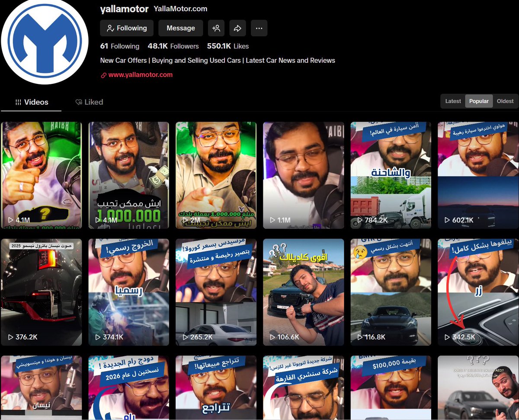This screenshot has width=519, height=420.
Task: View the 61 Following list
Action: (120, 46)
